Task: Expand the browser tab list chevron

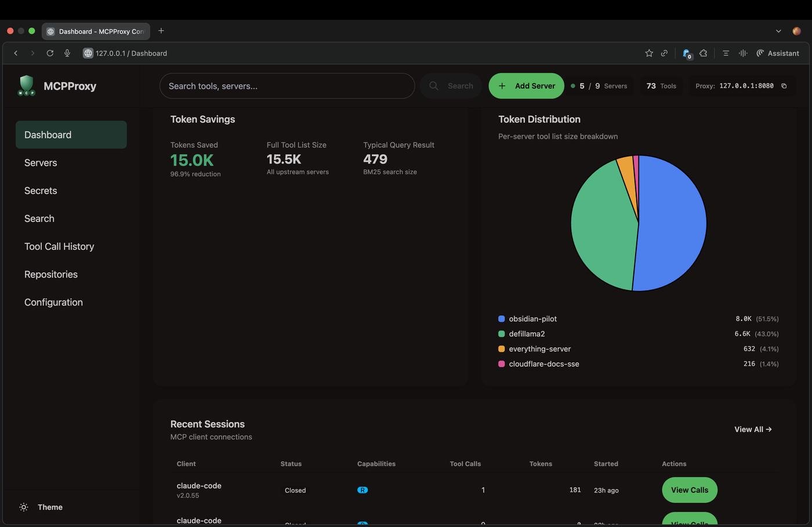Action: click(x=778, y=31)
